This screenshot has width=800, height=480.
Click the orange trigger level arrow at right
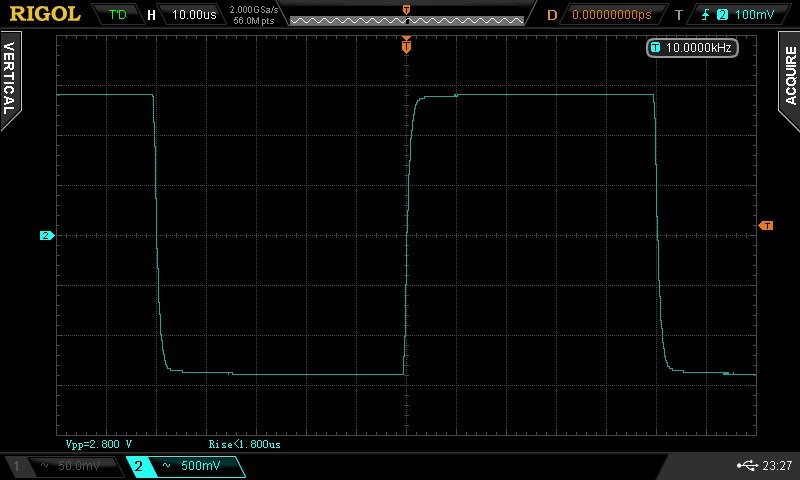[766, 225]
